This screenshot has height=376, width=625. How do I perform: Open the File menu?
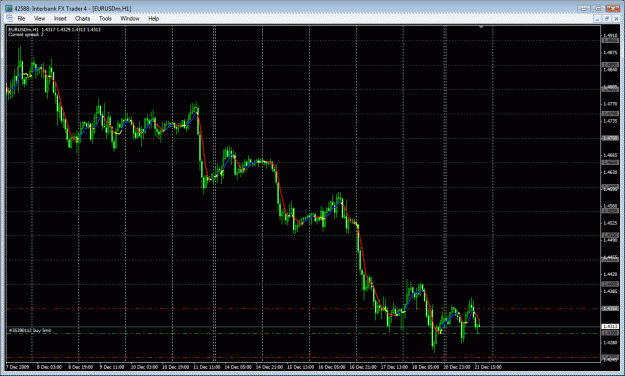coord(21,19)
